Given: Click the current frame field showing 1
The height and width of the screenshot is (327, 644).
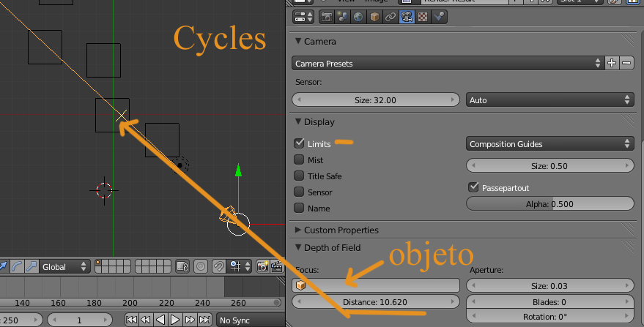Looking at the screenshot, I should tap(79, 320).
